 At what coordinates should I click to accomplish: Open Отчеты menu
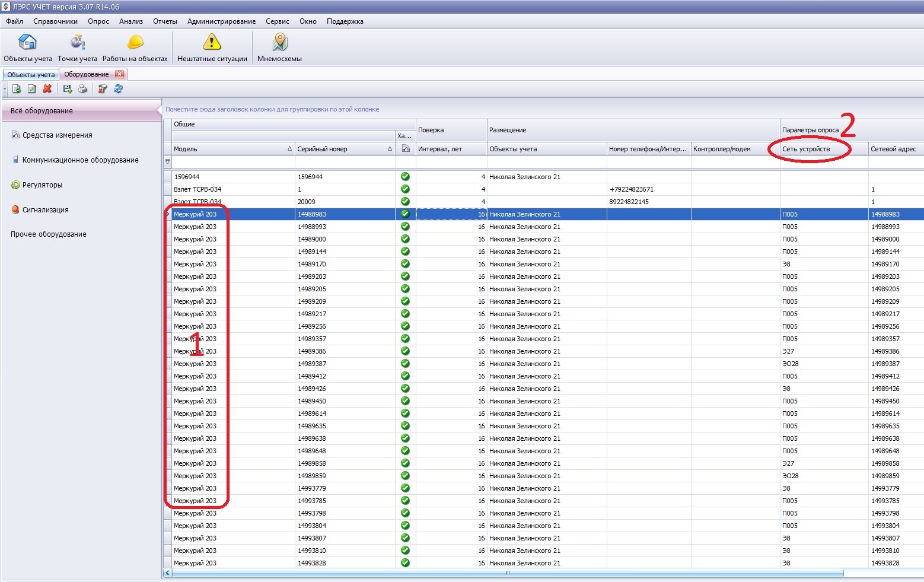(165, 21)
